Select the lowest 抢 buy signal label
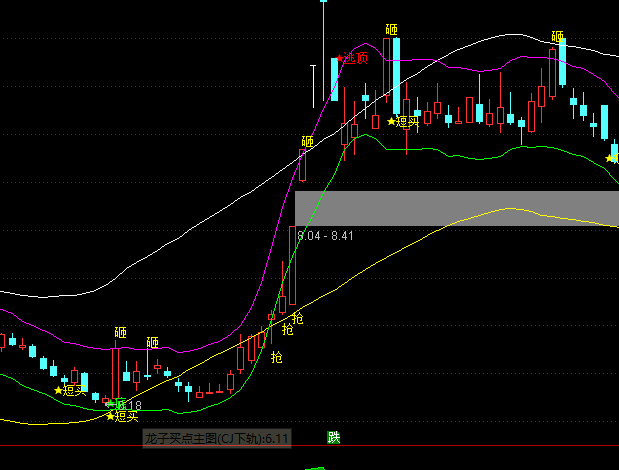This screenshot has height=470, width=619. (276, 356)
